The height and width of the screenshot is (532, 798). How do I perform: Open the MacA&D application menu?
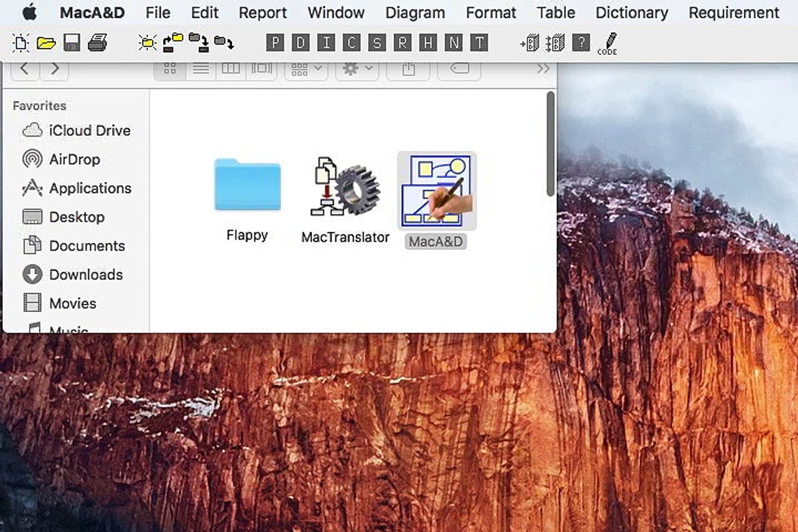pos(92,13)
